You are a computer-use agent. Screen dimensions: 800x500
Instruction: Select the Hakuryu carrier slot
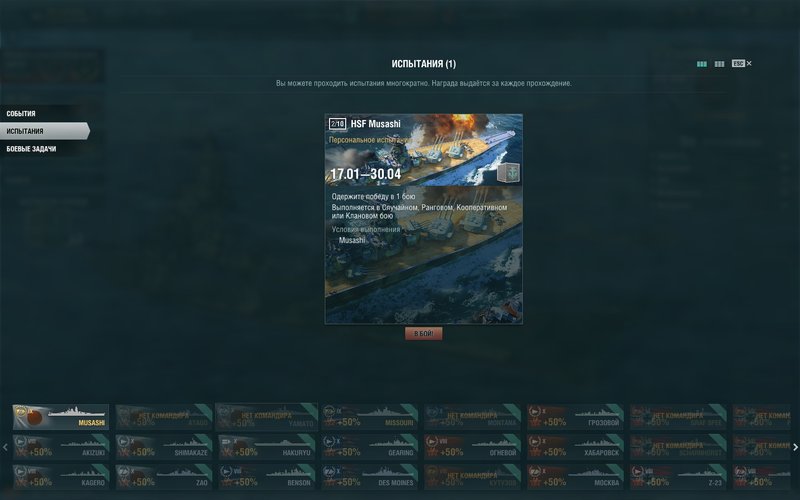[x=266, y=447]
